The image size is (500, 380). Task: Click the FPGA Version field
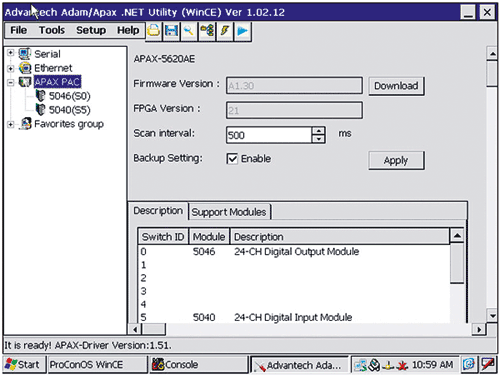point(294,110)
